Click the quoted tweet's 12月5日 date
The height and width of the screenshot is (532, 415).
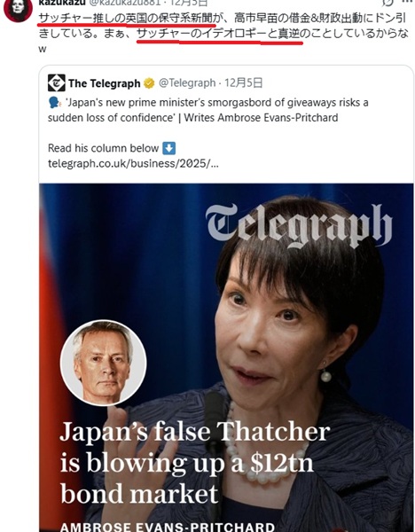(x=244, y=82)
